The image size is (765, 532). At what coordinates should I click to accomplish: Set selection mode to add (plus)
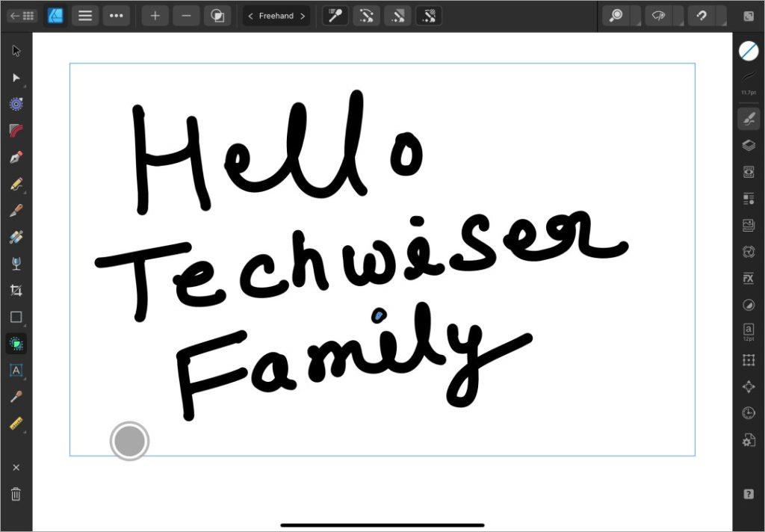[x=155, y=16]
